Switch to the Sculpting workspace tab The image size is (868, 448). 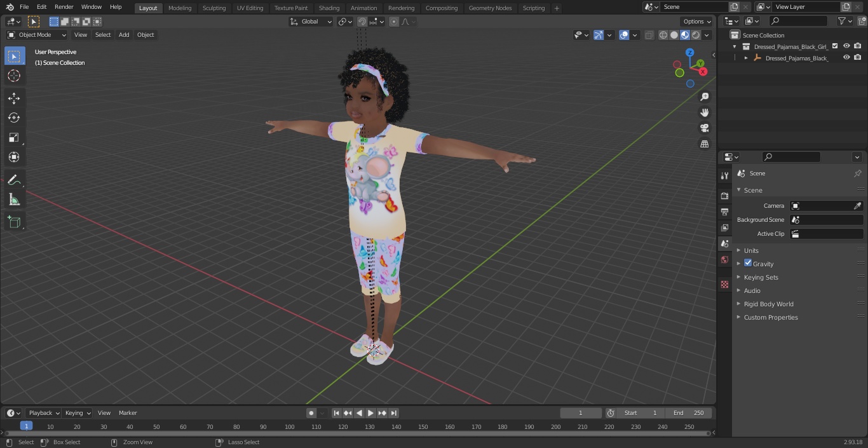coord(214,8)
